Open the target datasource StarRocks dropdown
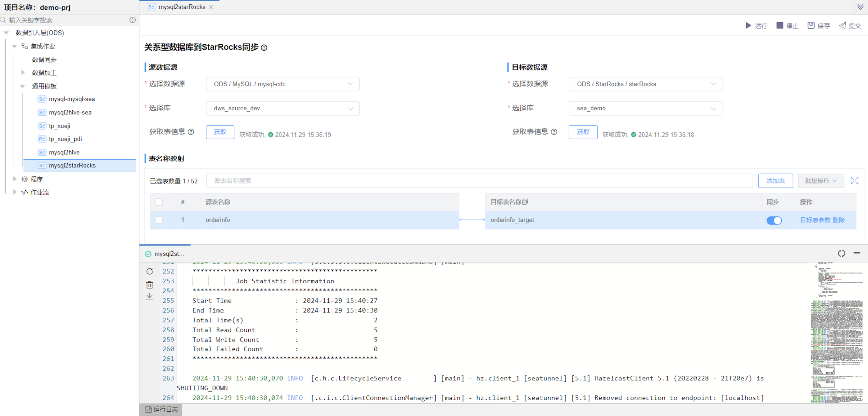Viewport: 868px width, 416px height. [645, 84]
